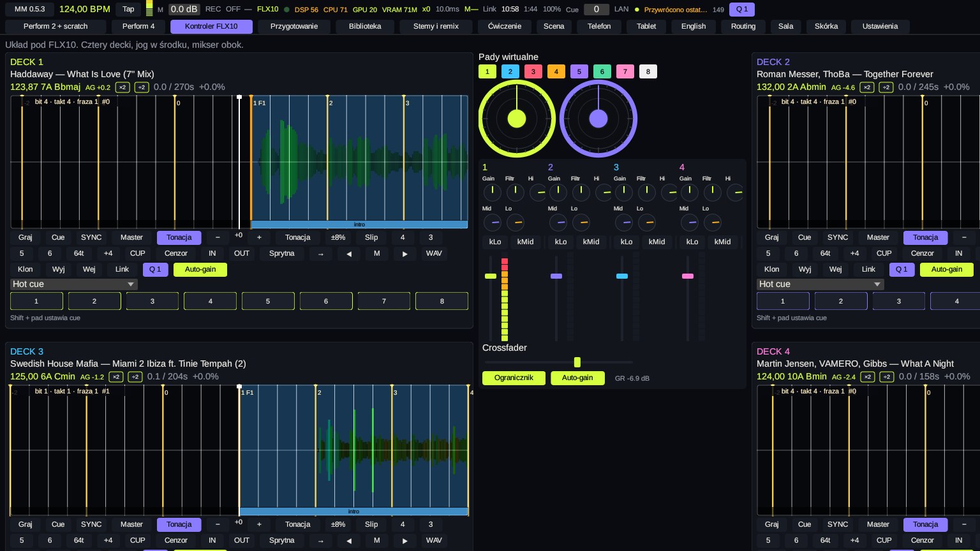Click the Tap tempo button
980x551 pixels.
pos(128,9)
